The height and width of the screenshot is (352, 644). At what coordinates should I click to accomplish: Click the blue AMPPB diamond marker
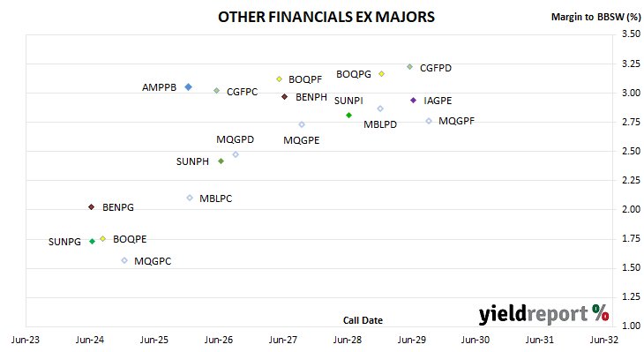point(188,87)
